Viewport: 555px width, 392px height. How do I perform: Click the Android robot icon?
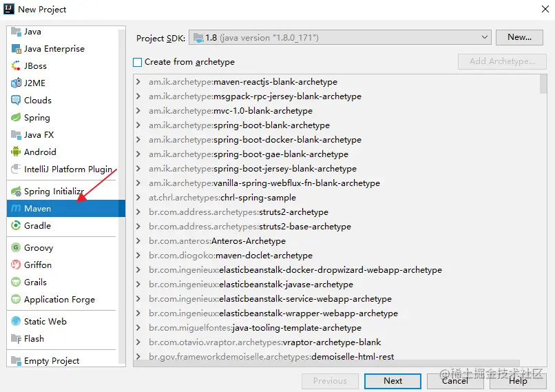point(16,152)
